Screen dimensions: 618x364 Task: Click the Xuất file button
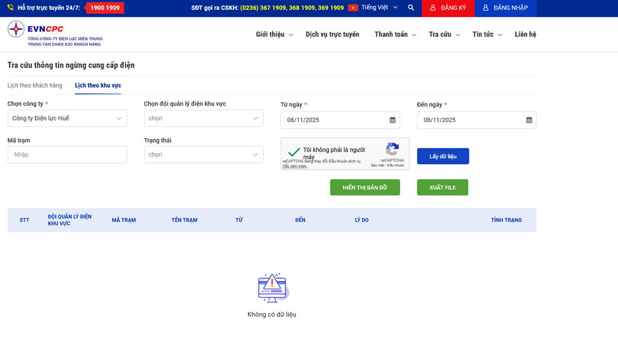442,188
